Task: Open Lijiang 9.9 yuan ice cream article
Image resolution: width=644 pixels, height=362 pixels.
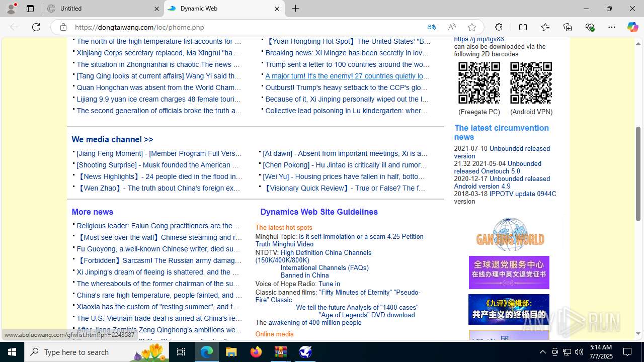Action: pos(158,99)
